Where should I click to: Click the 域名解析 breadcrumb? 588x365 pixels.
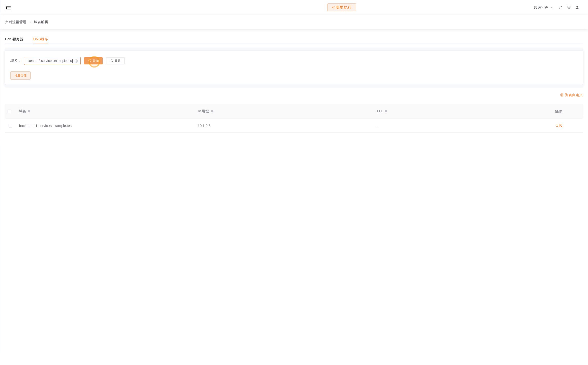tap(41, 22)
